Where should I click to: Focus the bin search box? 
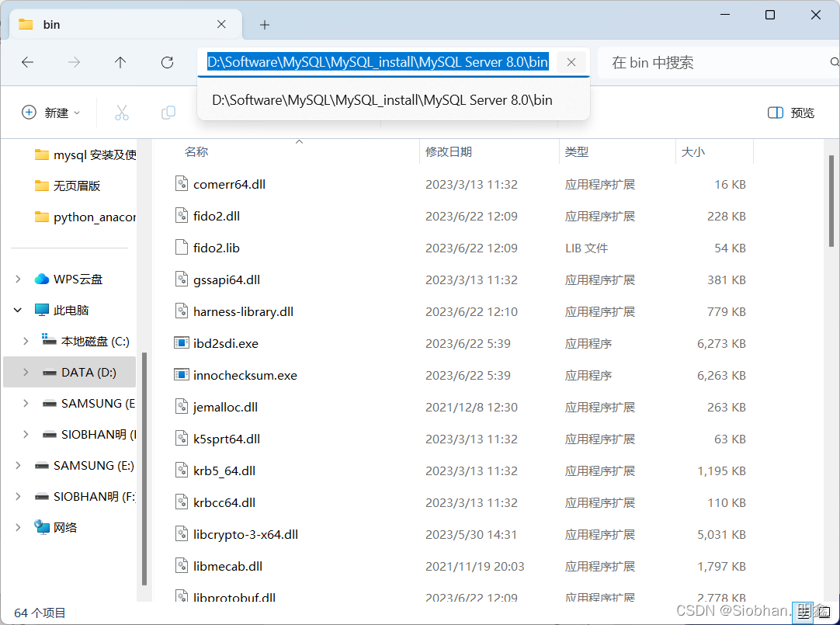(718, 63)
